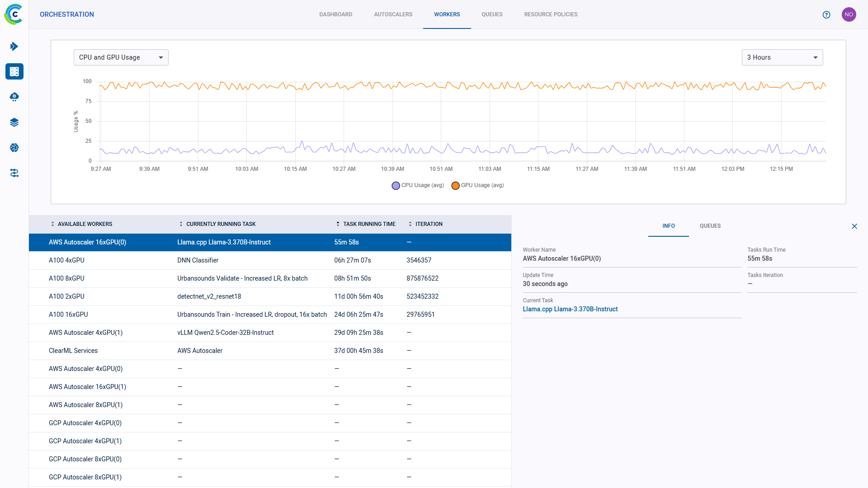Toggle the GPU Usage (avg) legend item
This screenshot has height=488, width=868.
pyautogui.click(x=477, y=185)
